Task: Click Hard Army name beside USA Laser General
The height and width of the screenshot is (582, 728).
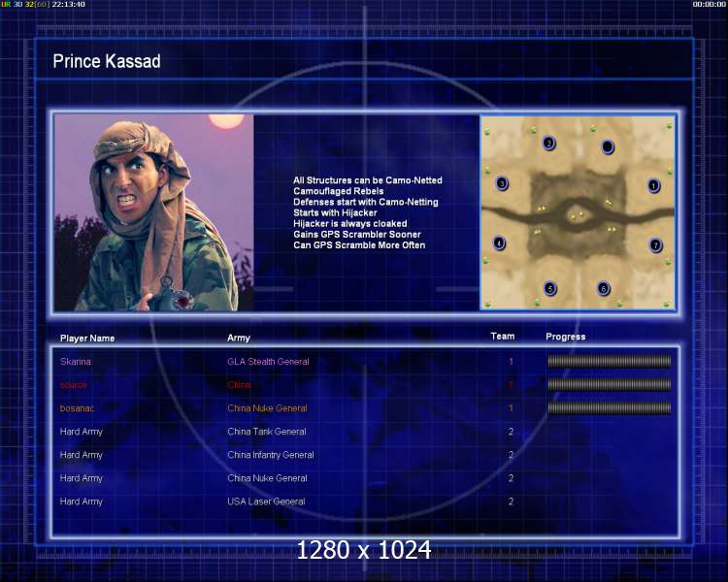Action: click(x=82, y=501)
